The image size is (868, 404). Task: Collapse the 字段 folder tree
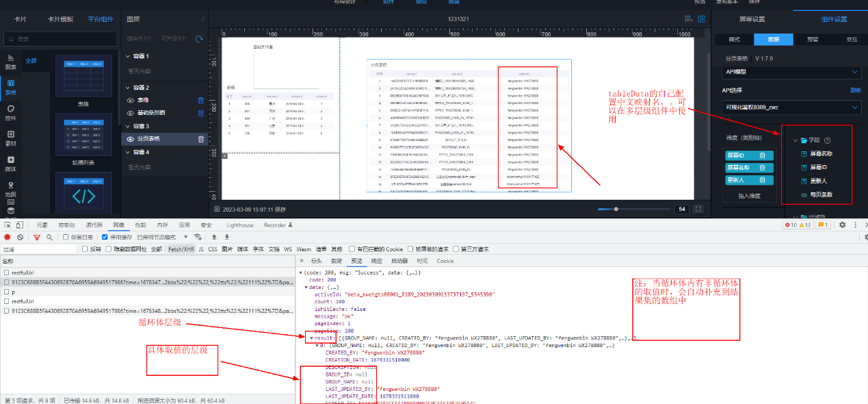coord(795,140)
